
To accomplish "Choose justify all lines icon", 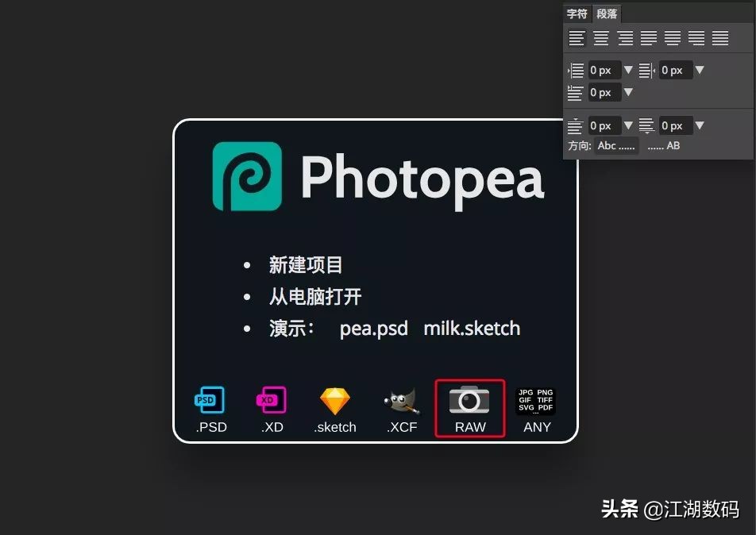I will [720, 38].
